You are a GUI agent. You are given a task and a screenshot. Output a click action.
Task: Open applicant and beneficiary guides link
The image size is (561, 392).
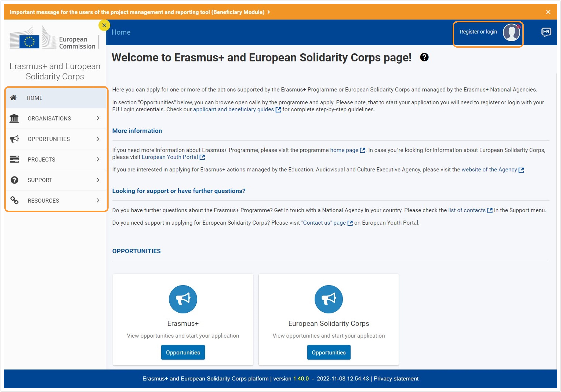click(233, 109)
